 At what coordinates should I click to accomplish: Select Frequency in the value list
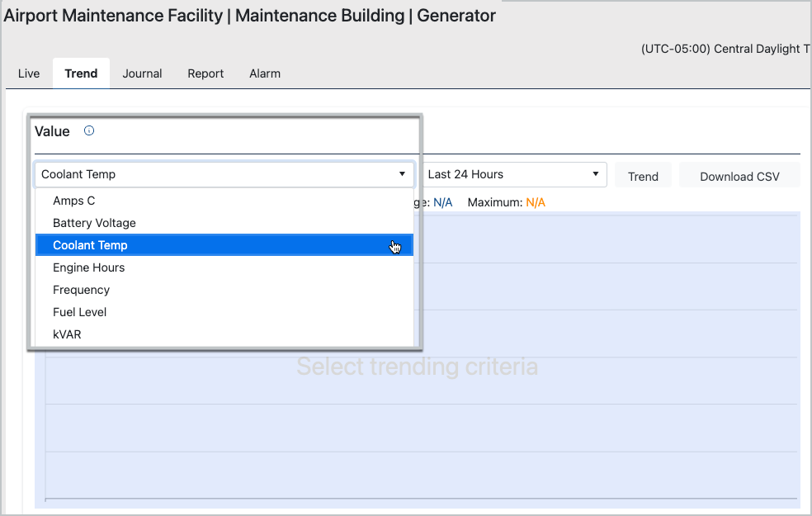click(81, 290)
